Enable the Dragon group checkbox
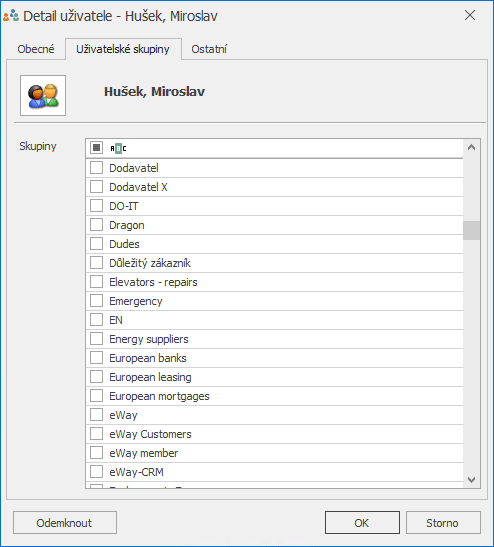The width and height of the screenshot is (494, 547). point(96,225)
